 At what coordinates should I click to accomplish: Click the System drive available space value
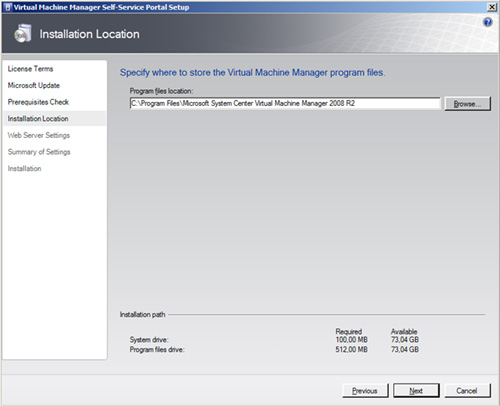click(405, 340)
